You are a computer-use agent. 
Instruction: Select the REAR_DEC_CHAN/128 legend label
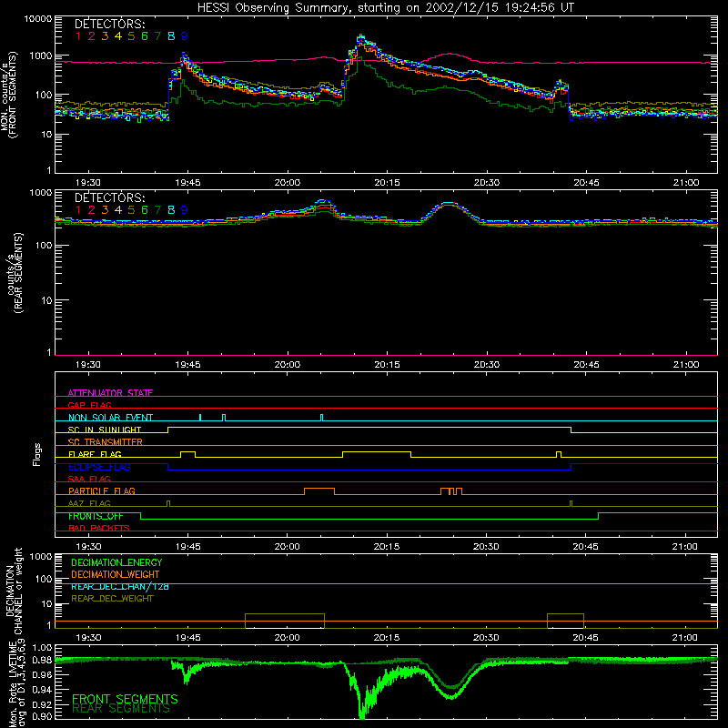click(x=120, y=587)
